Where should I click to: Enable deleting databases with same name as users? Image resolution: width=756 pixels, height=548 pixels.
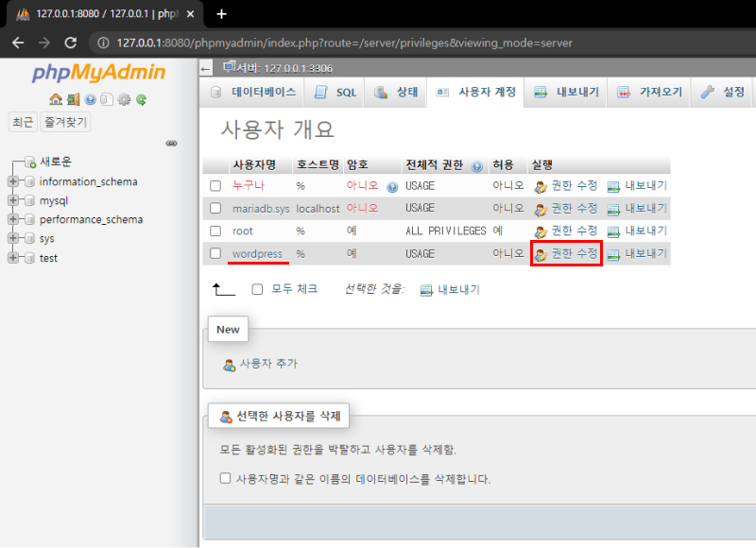click(225, 479)
